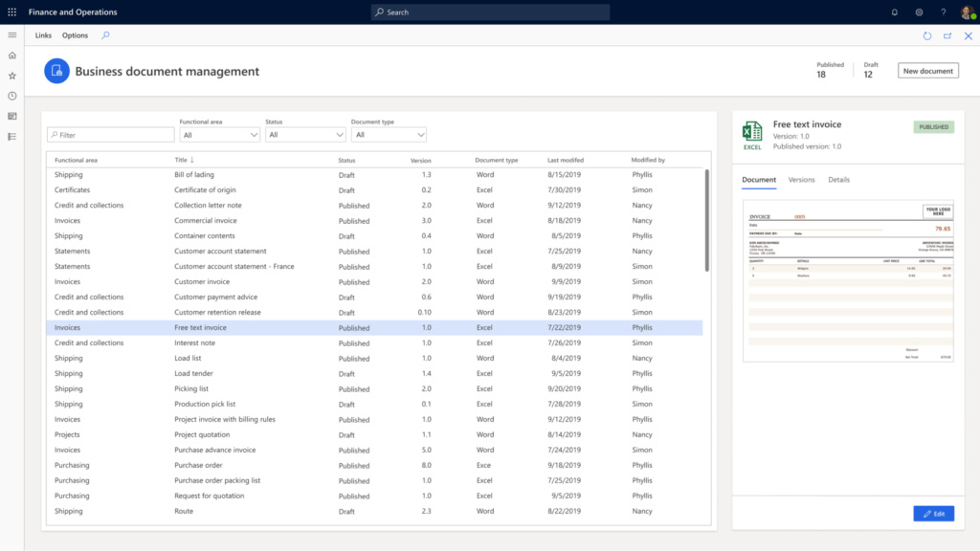Open Favorites star in sidebar
The width and height of the screenshot is (980, 551).
coord(11,76)
